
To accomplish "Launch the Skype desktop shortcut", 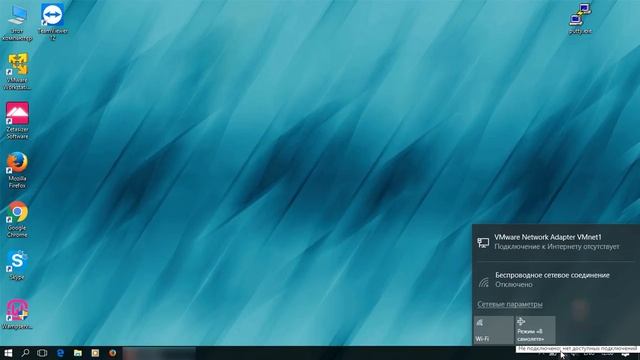I will click(17, 265).
